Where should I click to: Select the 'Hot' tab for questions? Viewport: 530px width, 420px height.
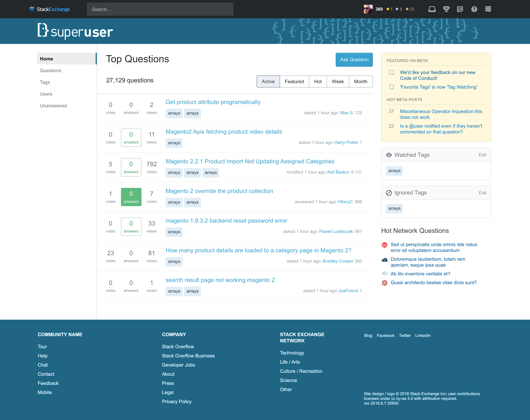click(x=318, y=81)
